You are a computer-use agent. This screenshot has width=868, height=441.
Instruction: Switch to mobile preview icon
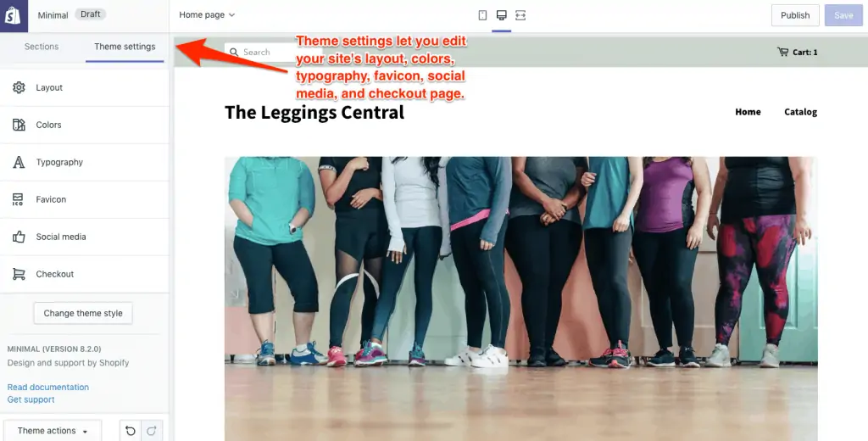(x=482, y=15)
